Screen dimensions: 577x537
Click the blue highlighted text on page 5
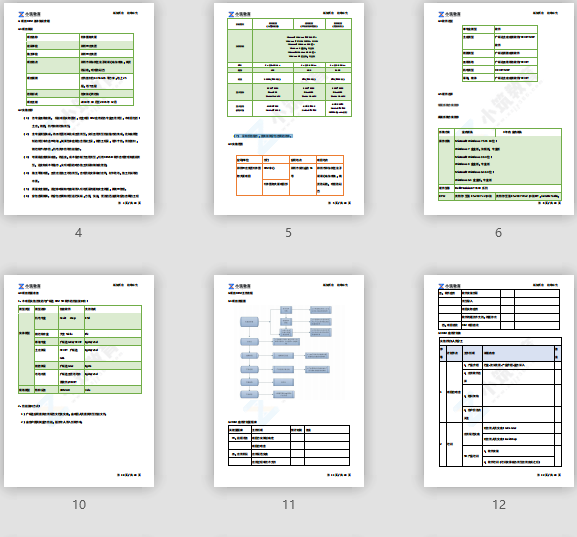pyautogui.click(x=263, y=136)
